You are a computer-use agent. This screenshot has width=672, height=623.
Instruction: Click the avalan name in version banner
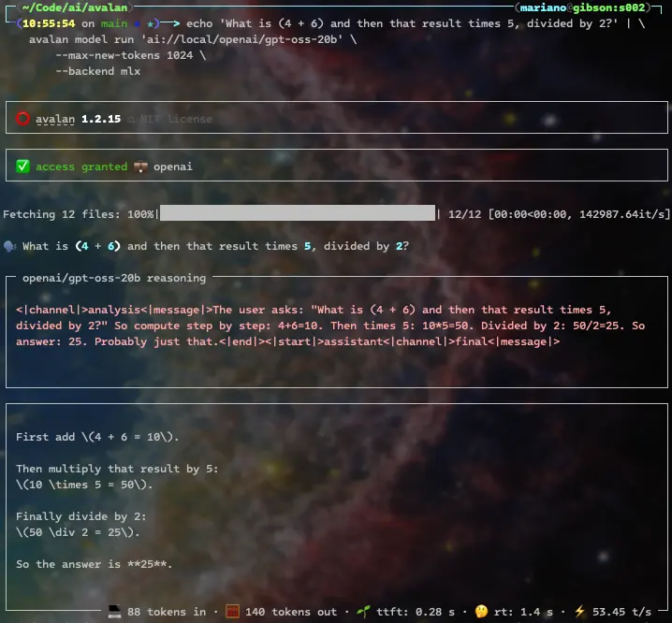coord(55,119)
